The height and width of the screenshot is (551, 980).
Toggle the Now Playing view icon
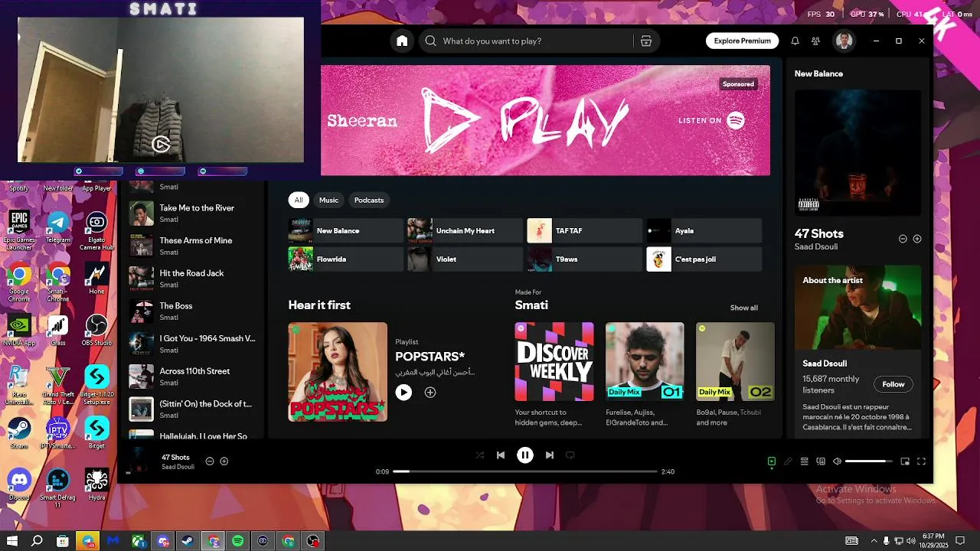click(x=772, y=461)
